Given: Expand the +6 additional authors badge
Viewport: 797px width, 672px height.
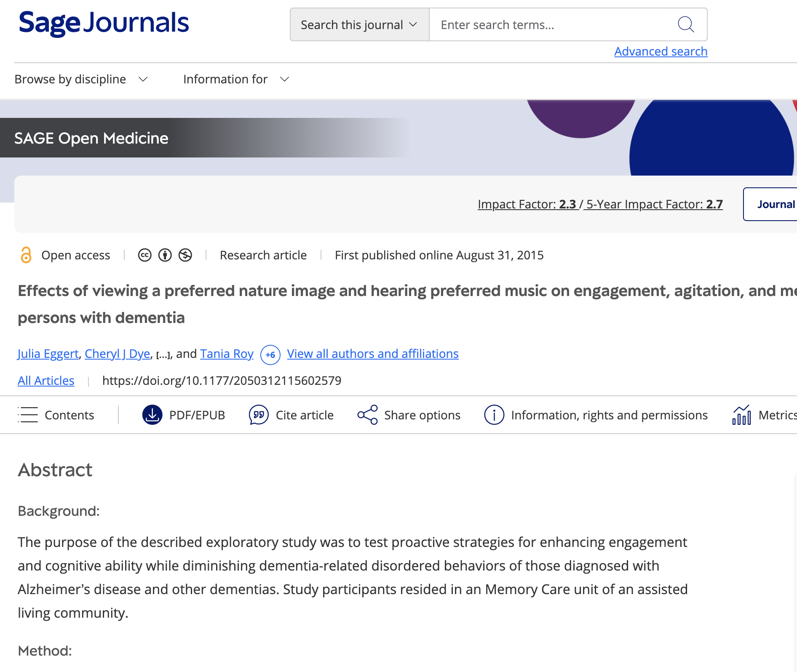Looking at the screenshot, I should [270, 355].
